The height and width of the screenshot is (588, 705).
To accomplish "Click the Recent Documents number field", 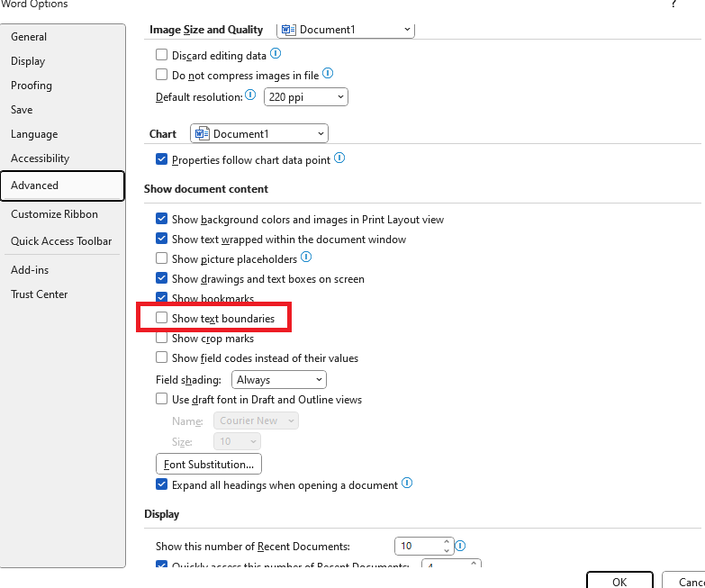I will [x=418, y=546].
